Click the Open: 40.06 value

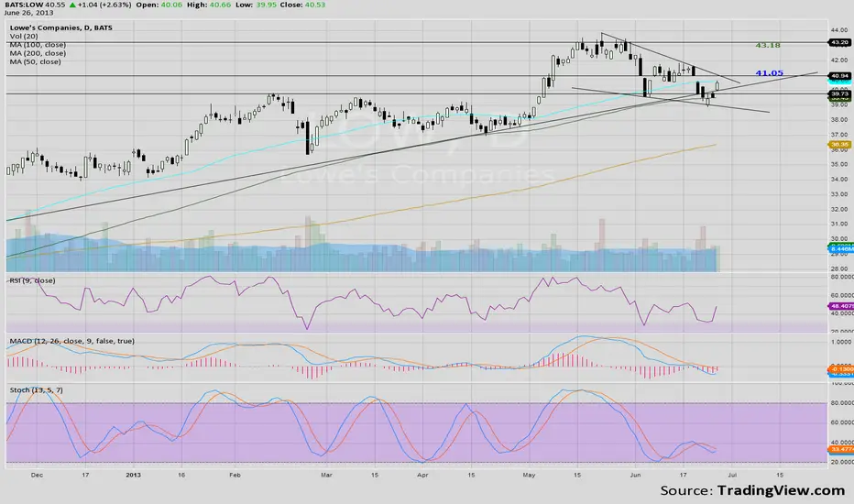tap(158, 5)
